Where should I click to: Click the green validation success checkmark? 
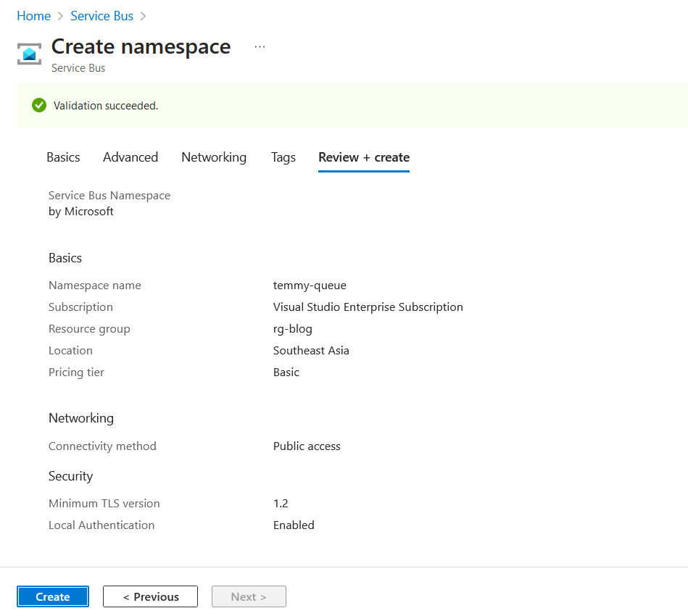click(39, 105)
